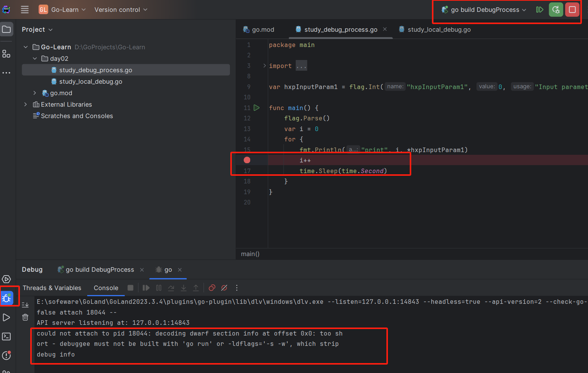Screen dimensions: 588x373
Task: Switch to the Threads & Variables tab
Action: point(52,288)
